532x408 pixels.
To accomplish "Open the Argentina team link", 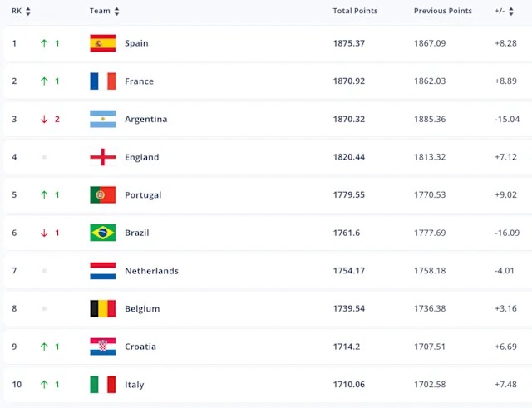I will 146,119.
